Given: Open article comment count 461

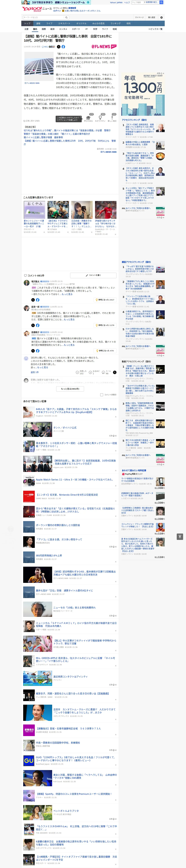Looking at the screenshot, I should coord(45,47).
